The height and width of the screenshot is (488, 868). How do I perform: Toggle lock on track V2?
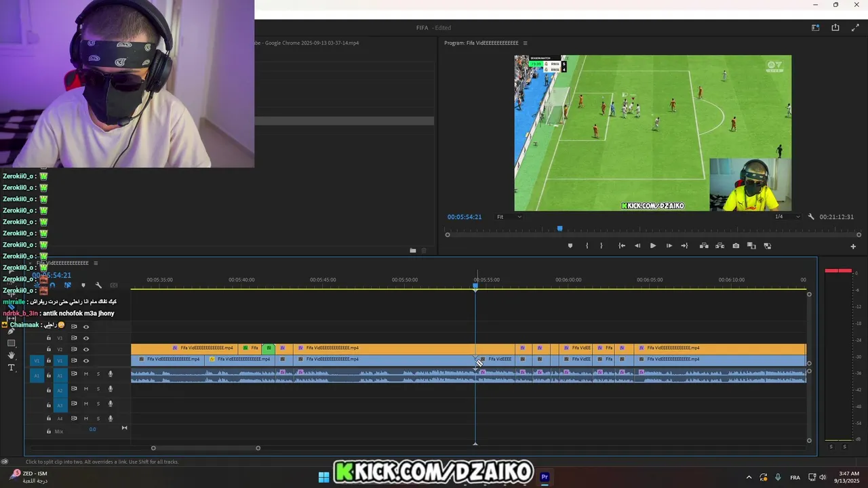pos(48,350)
